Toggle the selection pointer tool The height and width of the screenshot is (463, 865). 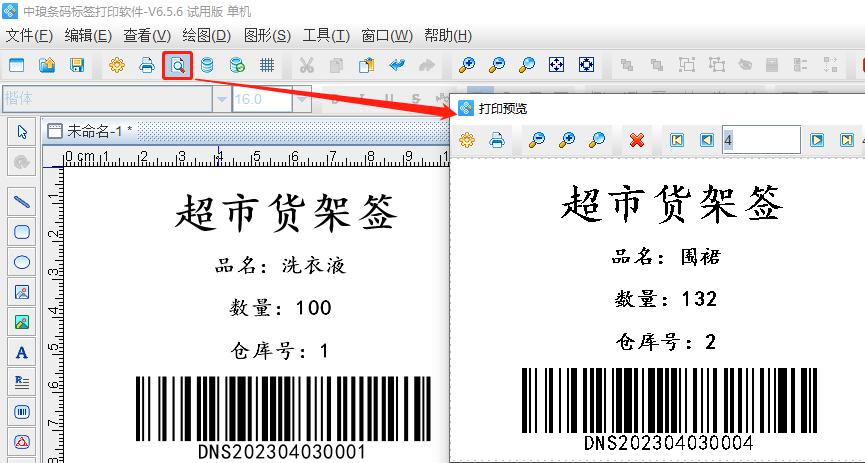tap(22, 131)
